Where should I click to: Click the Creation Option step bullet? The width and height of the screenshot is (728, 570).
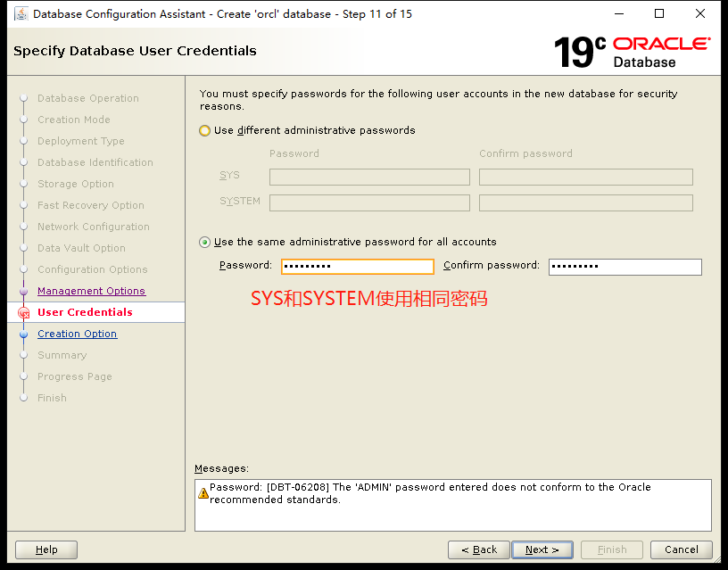pyautogui.click(x=24, y=335)
